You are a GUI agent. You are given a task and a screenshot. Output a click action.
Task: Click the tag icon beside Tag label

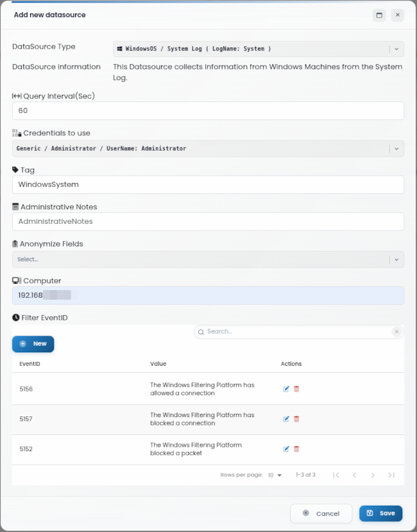pos(15,169)
